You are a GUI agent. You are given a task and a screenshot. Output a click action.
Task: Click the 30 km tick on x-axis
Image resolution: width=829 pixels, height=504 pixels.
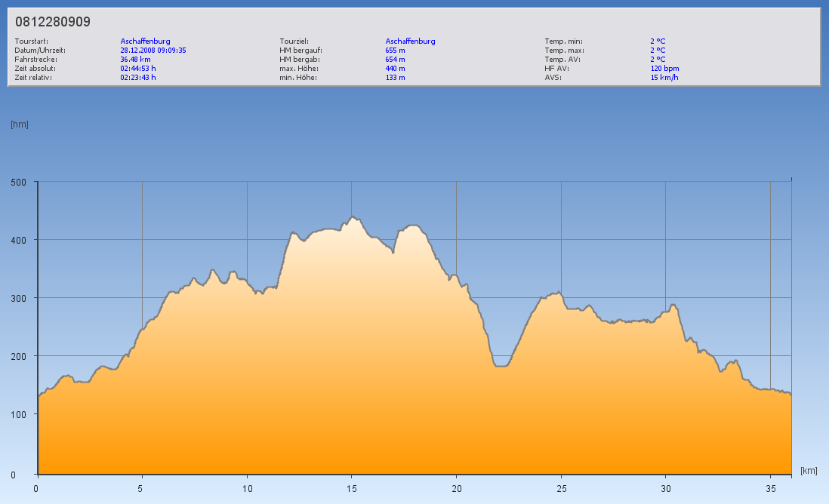[x=665, y=488]
